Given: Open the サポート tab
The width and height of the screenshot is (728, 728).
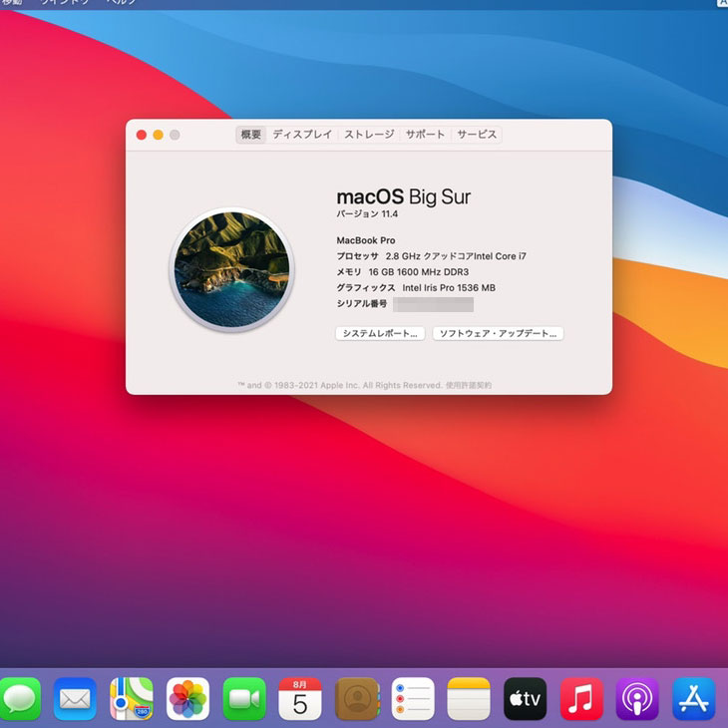Looking at the screenshot, I should click(425, 135).
